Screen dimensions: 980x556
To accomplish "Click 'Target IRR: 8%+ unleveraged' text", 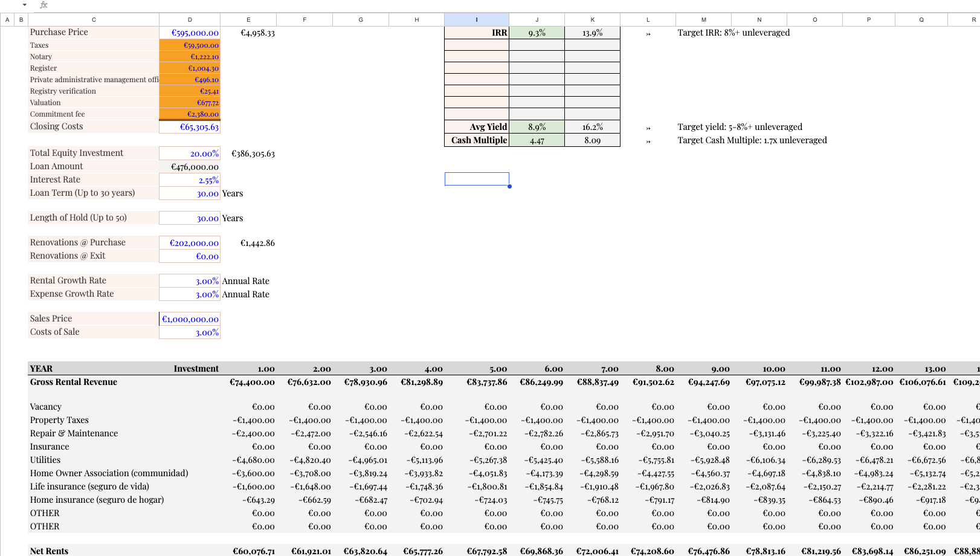I will coord(733,33).
